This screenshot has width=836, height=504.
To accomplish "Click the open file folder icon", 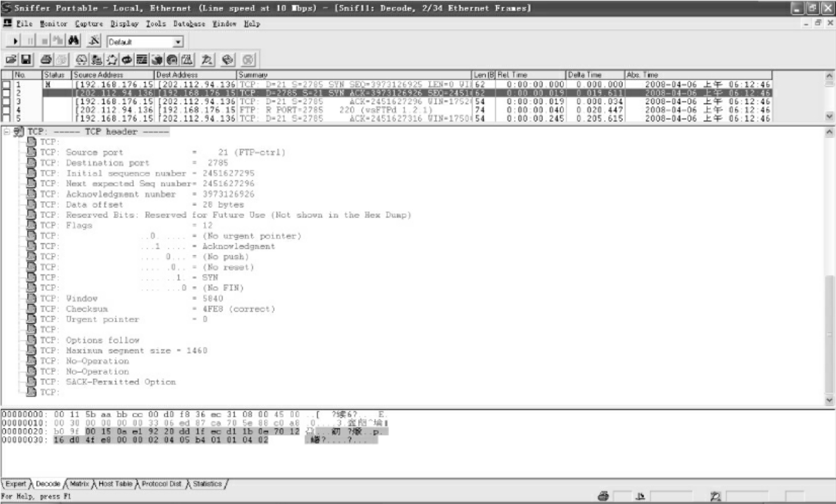I will (11, 60).
